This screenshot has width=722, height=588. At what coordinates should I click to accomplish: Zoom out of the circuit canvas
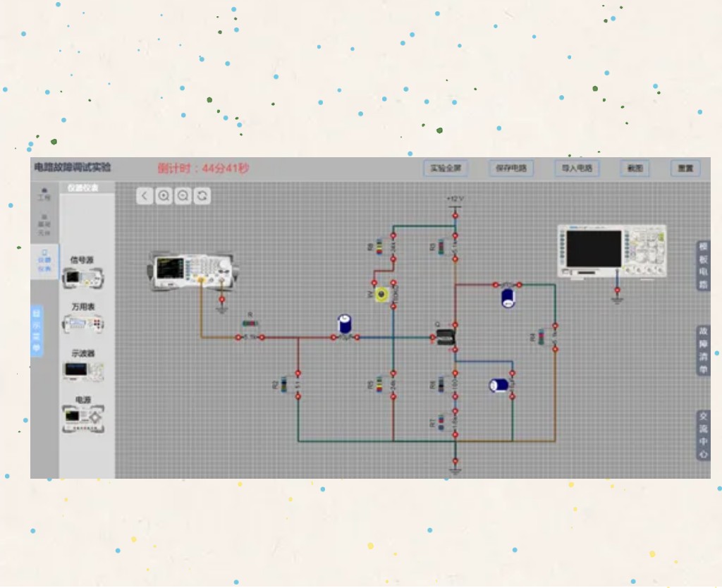(x=183, y=196)
